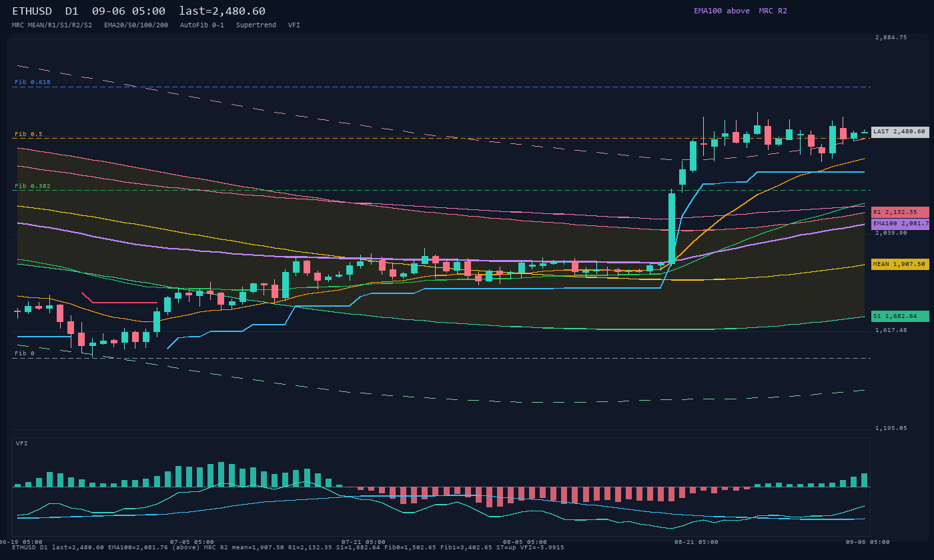This screenshot has height=560, width=934.
Task: Select the 07-21 05:00 date label
Action: click(x=364, y=542)
